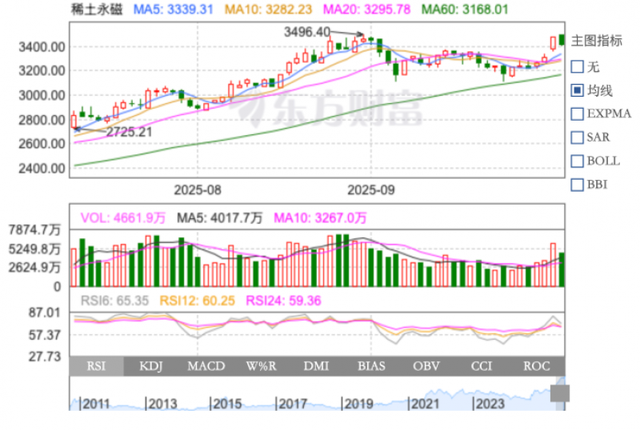This screenshot has width=640, height=430.
Task: Open the CCI indicator tab
Action: coord(482,366)
